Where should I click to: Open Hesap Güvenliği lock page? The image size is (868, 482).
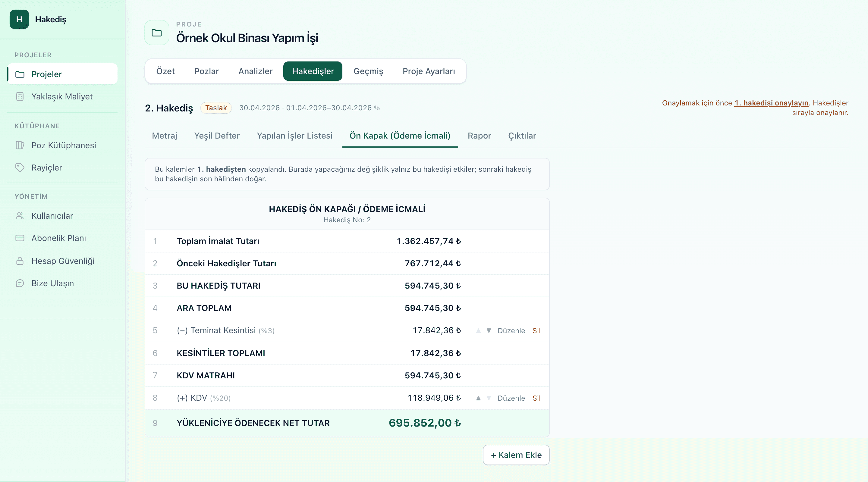point(62,261)
